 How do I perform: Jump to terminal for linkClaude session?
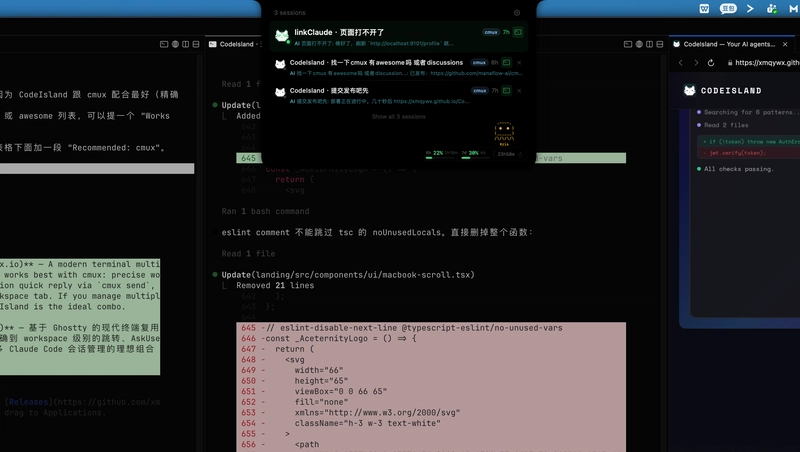[x=519, y=32]
